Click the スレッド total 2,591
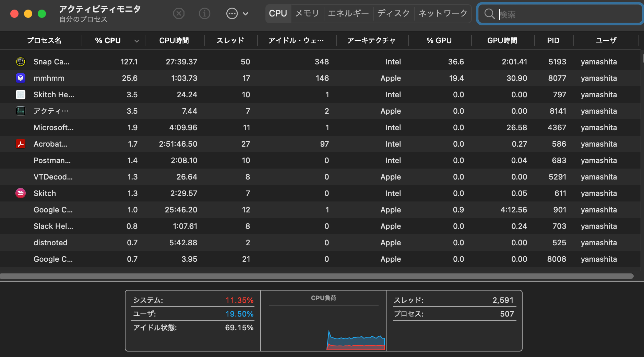The height and width of the screenshot is (357, 644). point(503,300)
